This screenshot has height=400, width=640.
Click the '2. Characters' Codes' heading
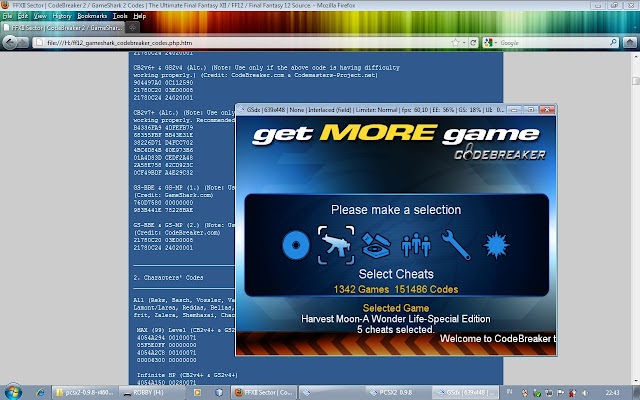(169, 278)
